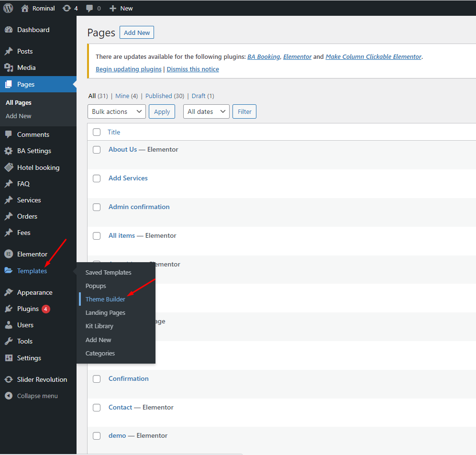Open the New content menu in admin bar
Viewport: 476px width, 455px height.
coord(122,8)
